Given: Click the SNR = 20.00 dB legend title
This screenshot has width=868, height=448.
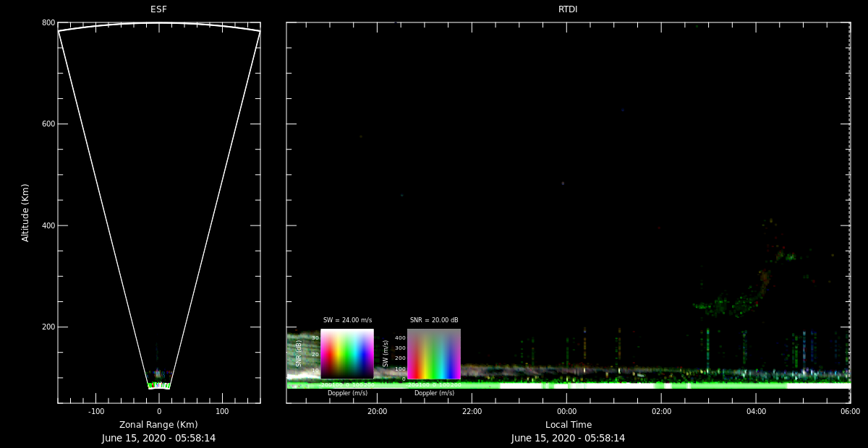Looking at the screenshot, I should click(434, 320).
